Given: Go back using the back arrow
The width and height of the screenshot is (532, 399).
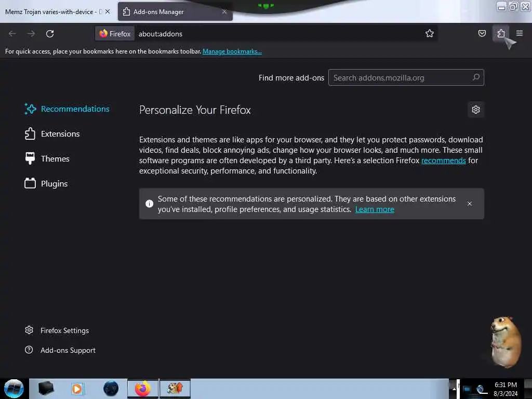Looking at the screenshot, I should pyautogui.click(x=12, y=34).
